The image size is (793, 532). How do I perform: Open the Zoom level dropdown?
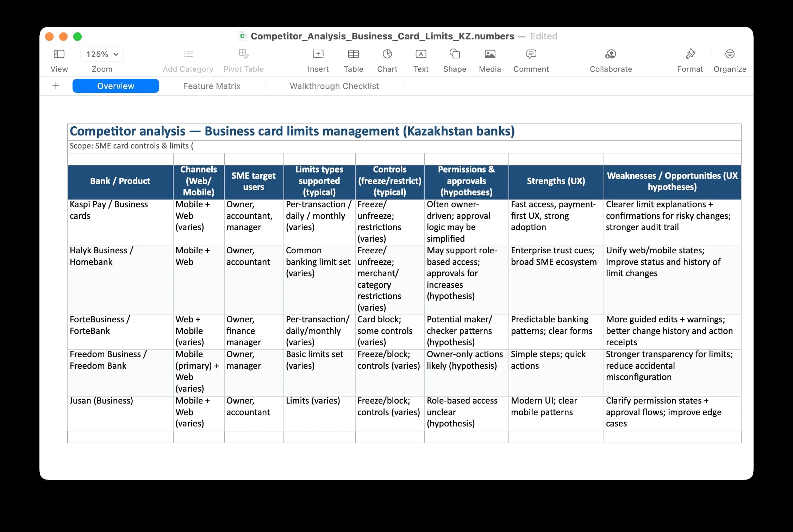tap(102, 54)
